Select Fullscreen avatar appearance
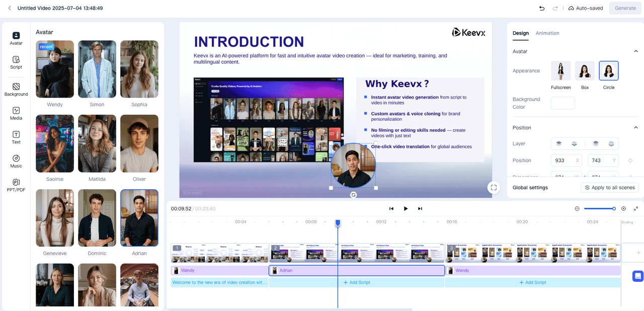The image size is (644, 311). coord(561,71)
